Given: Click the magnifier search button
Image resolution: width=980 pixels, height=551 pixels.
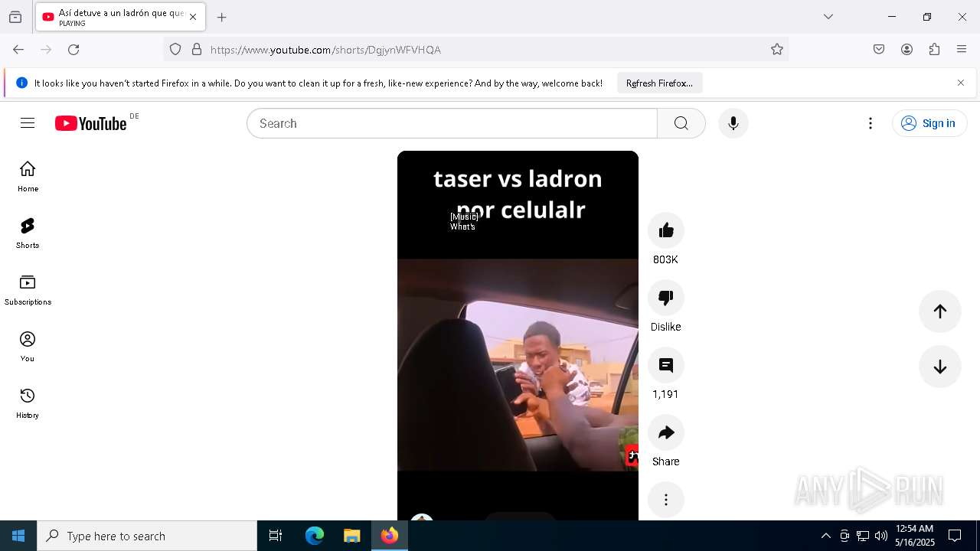Looking at the screenshot, I should tap(681, 123).
